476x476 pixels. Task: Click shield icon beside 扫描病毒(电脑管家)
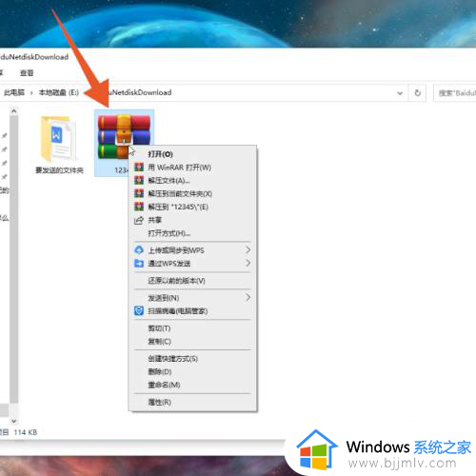pos(139,311)
